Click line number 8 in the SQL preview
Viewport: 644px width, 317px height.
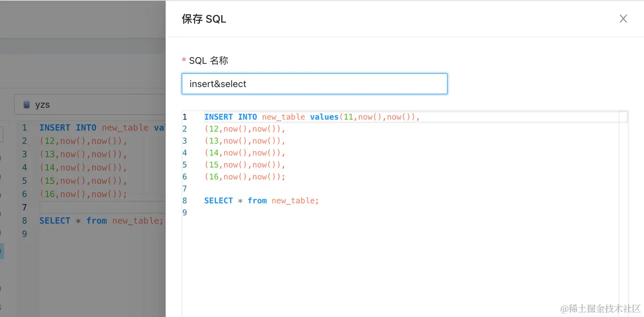[x=185, y=200]
